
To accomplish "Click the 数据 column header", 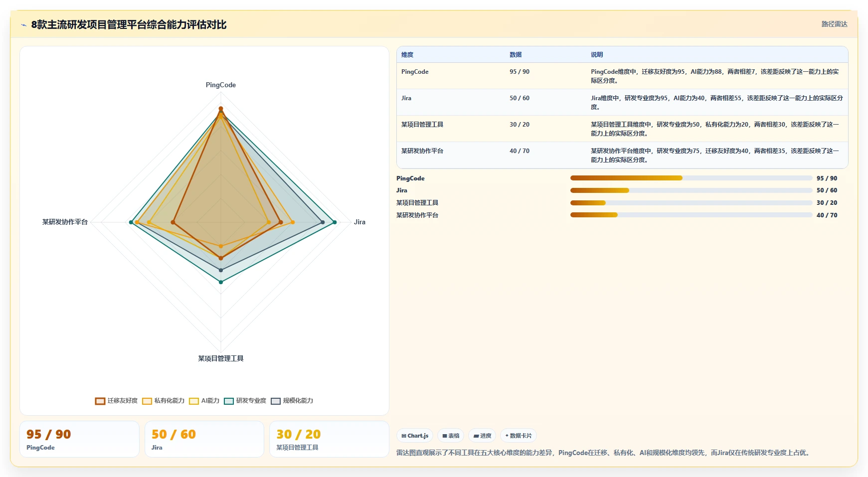I will pyautogui.click(x=516, y=55).
